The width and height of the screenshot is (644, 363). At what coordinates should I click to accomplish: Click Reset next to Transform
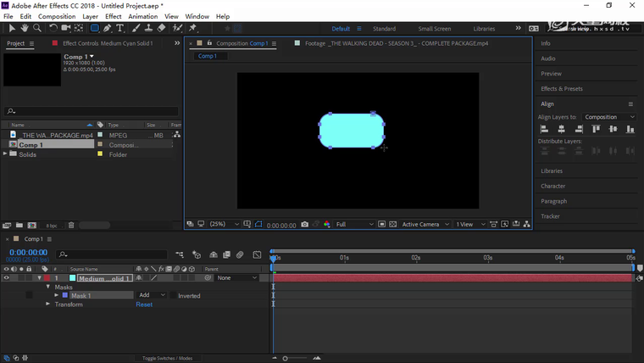click(x=144, y=304)
